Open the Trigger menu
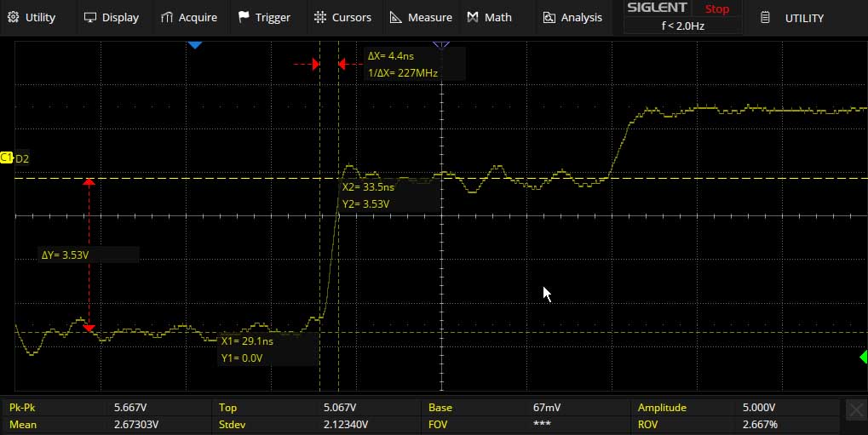 (x=264, y=17)
